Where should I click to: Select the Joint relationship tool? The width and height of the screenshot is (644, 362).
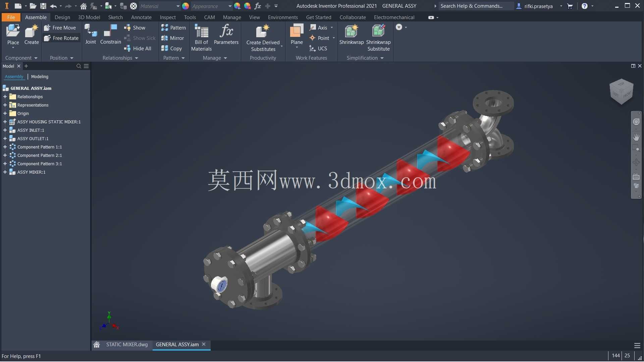[91, 35]
